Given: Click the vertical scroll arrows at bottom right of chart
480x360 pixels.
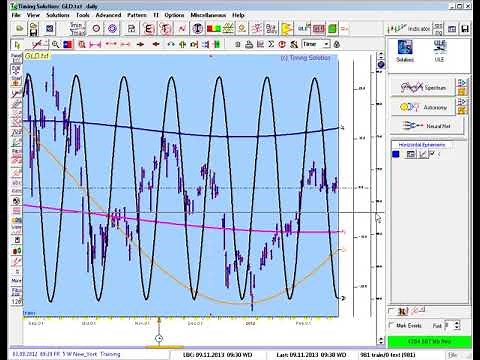Looking at the screenshot, I should pyautogui.click(x=381, y=340).
